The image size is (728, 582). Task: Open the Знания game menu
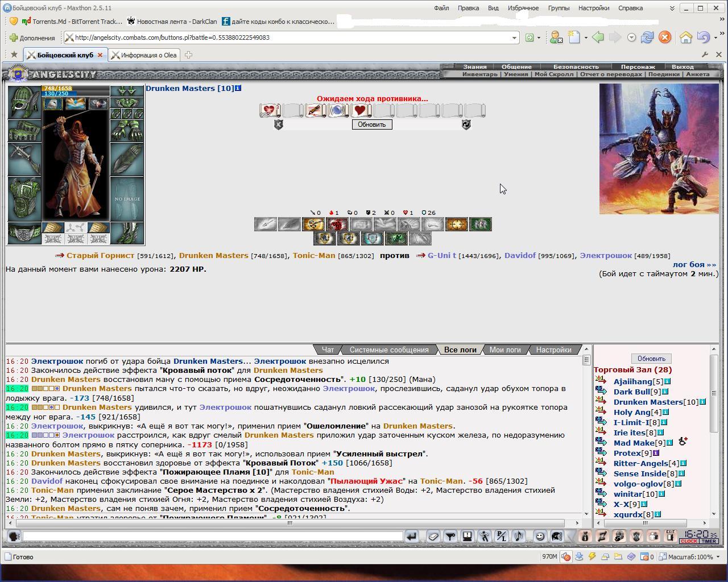pyautogui.click(x=475, y=66)
